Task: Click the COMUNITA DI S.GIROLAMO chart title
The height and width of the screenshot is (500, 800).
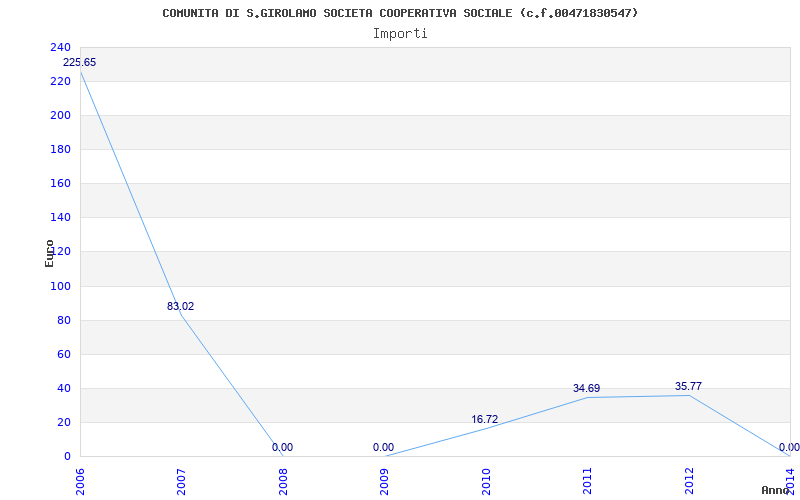Action: [x=400, y=13]
